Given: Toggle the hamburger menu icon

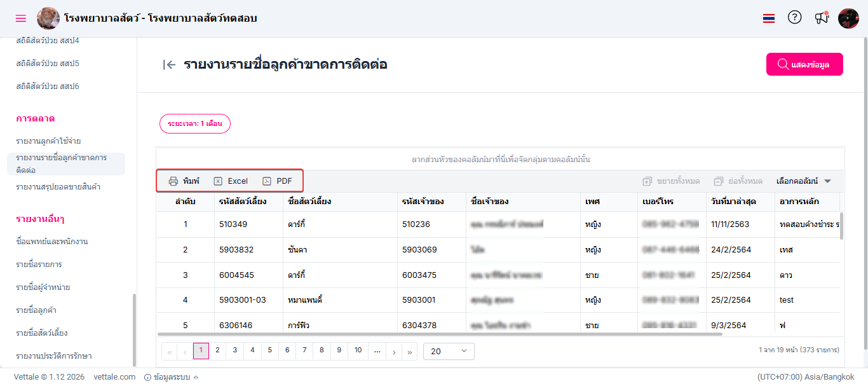Looking at the screenshot, I should click(21, 18).
